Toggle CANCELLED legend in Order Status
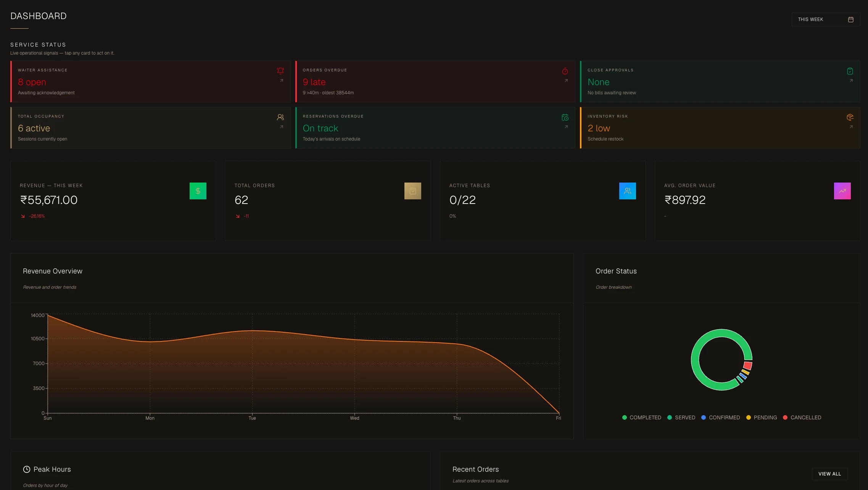This screenshot has width=868, height=490. coord(802,417)
